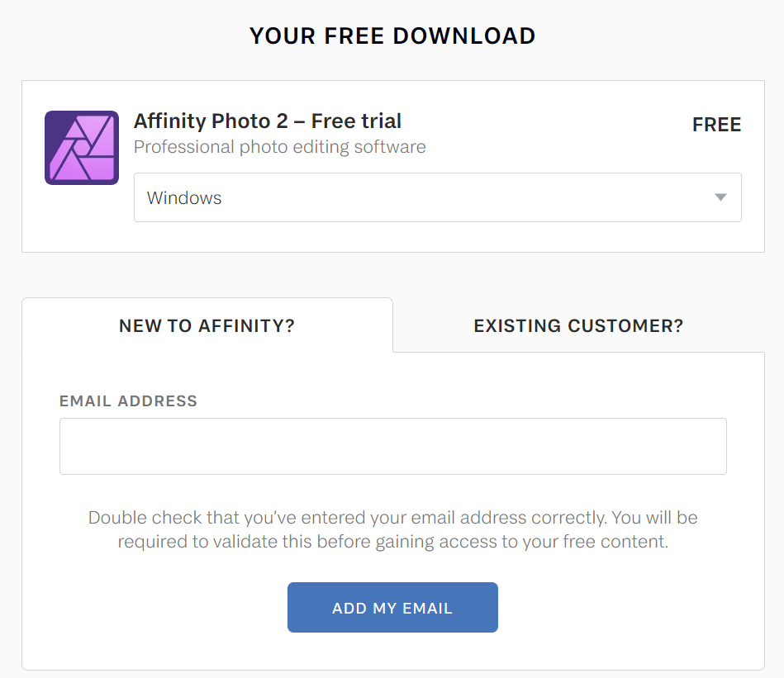
Task: Click the 'Double check that you've entered' text line
Action: point(392,518)
